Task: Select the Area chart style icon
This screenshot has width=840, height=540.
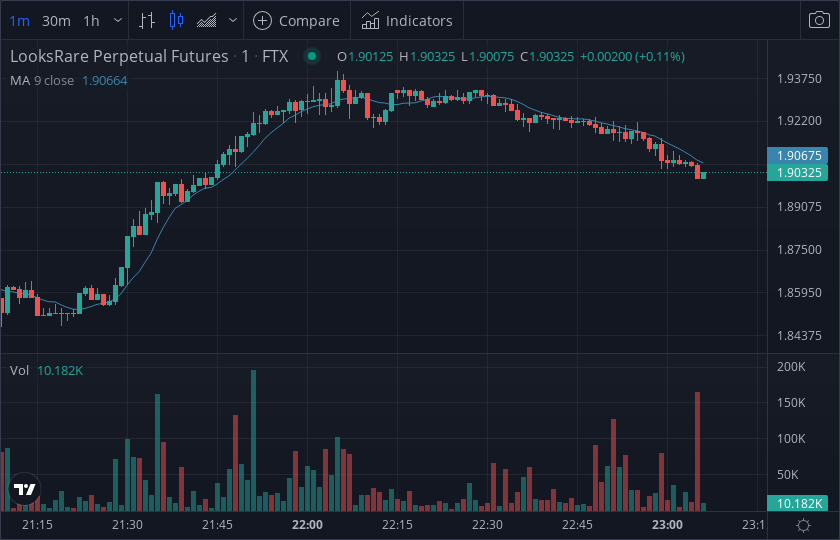Action: [206, 21]
